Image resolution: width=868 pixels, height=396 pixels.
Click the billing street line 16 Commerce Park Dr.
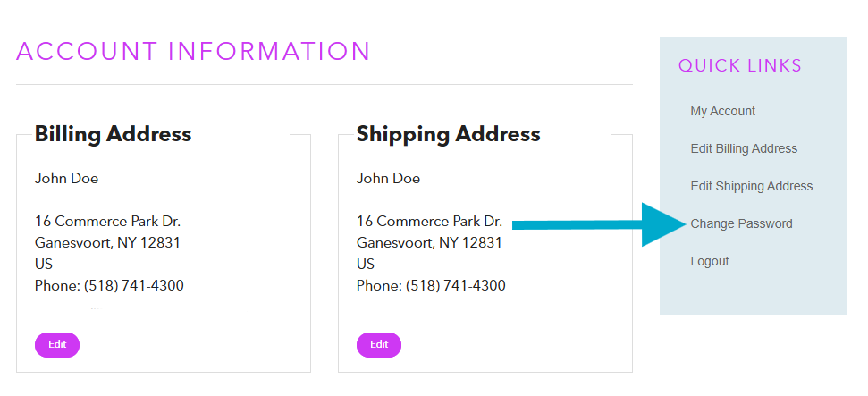coord(107,221)
